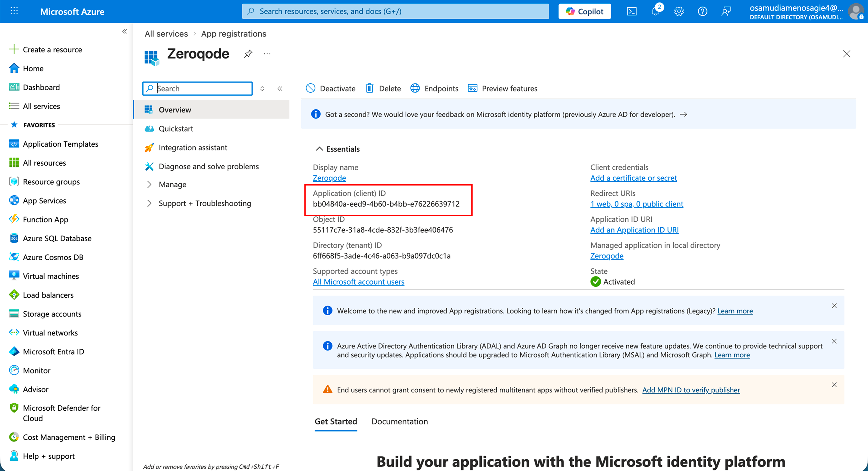Image resolution: width=868 pixels, height=471 pixels.
Task: Open the notifications bell
Action: coord(655,11)
